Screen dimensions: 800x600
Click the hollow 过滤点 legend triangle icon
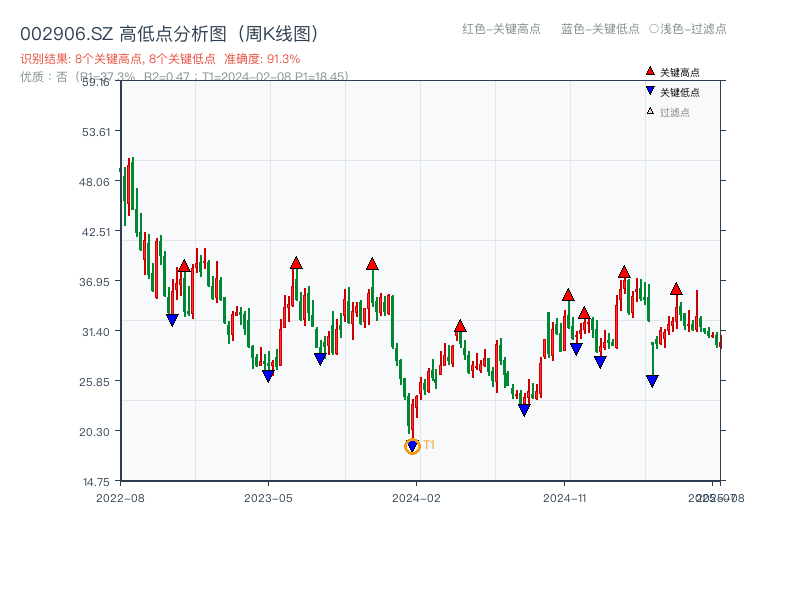point(650,111)
